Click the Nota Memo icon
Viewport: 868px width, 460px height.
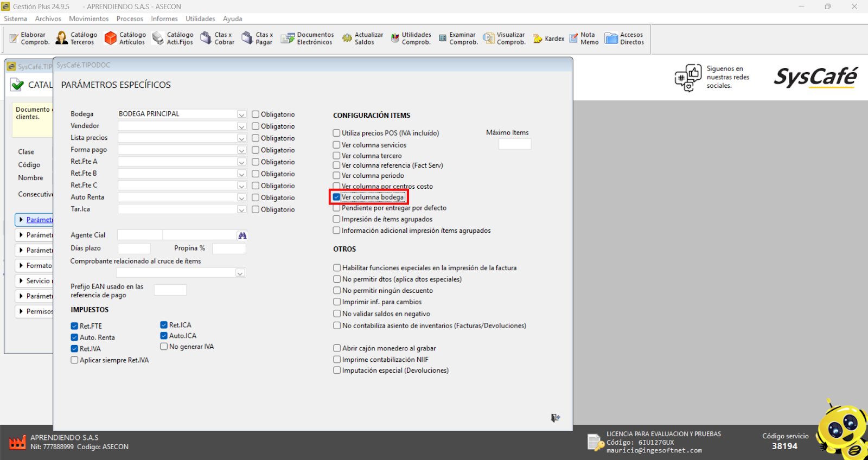coord(584,38)
